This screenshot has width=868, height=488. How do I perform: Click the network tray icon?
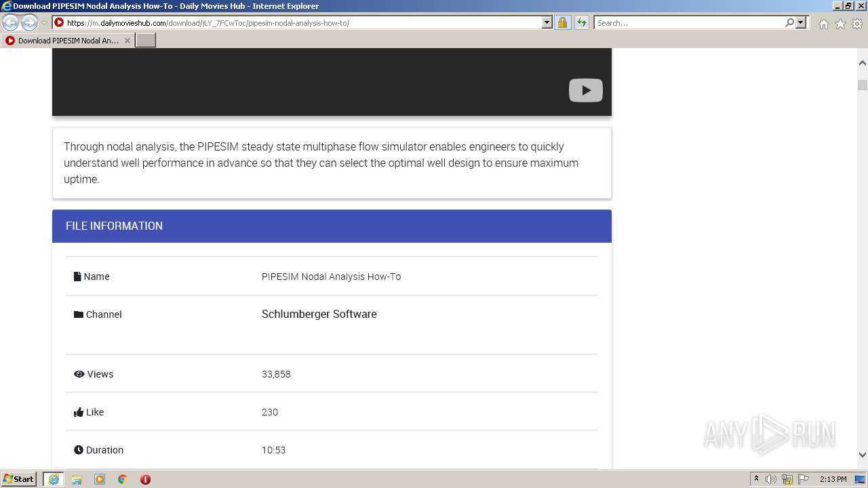point(787,479)
